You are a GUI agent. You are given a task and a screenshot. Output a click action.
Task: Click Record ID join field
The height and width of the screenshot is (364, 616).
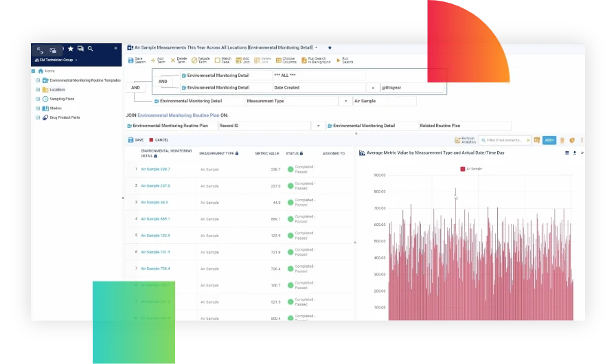click(x=264, y=126)
